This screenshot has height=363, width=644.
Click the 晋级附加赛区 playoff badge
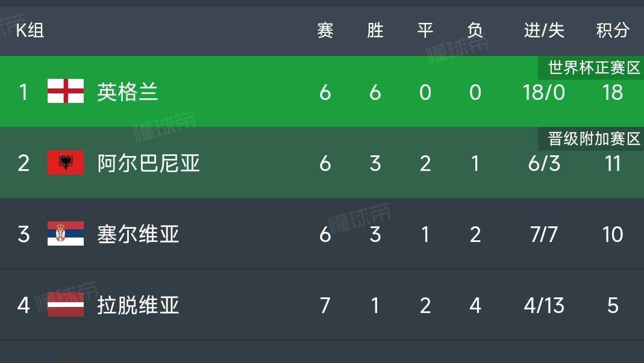click(594, 138)
